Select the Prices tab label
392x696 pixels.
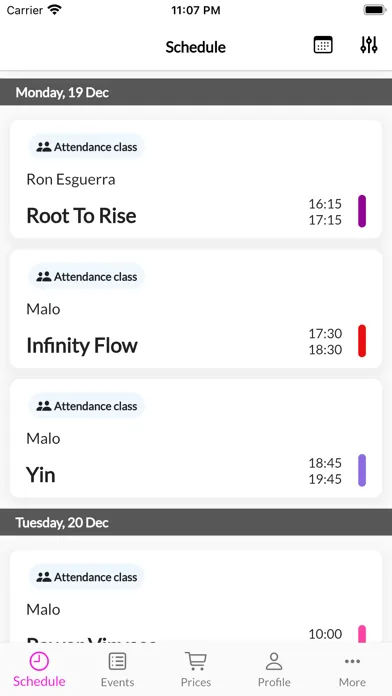[196, 682]
